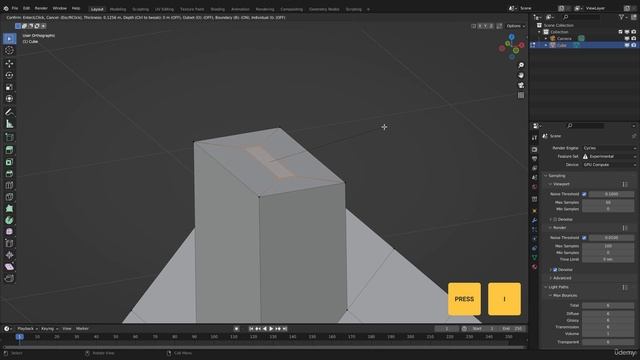Viewport: 640px width, 360px height.
Task: Select the Edge Slide tool
Action: pyautogui.click(x=9, y=244)
